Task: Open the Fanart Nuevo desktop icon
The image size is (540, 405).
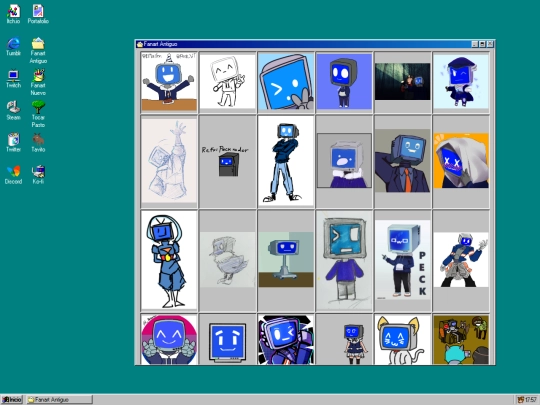Action: tap(38, 82)
